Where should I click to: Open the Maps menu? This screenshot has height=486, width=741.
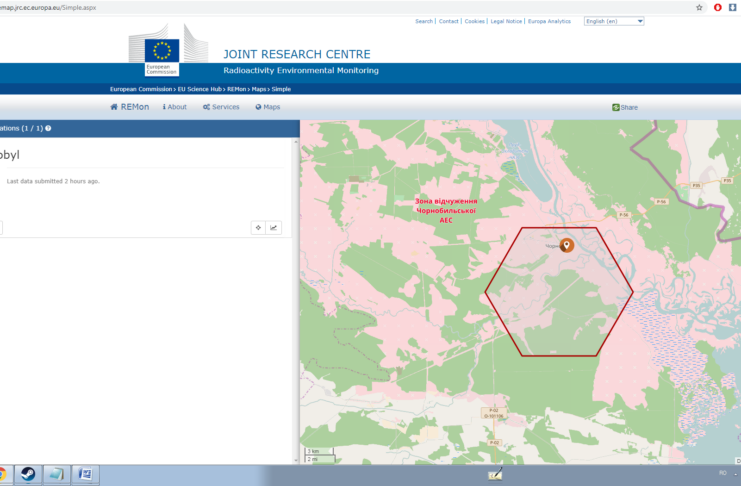[267, 107]
